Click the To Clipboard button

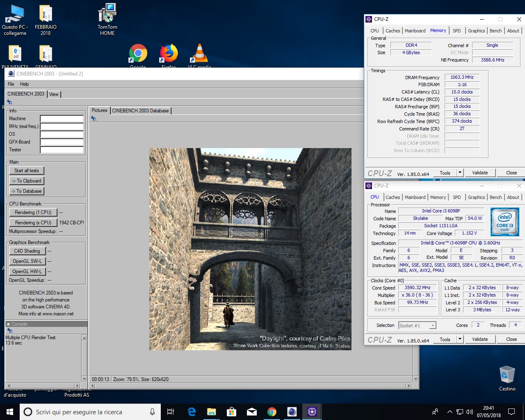click(x=27, y=181)
